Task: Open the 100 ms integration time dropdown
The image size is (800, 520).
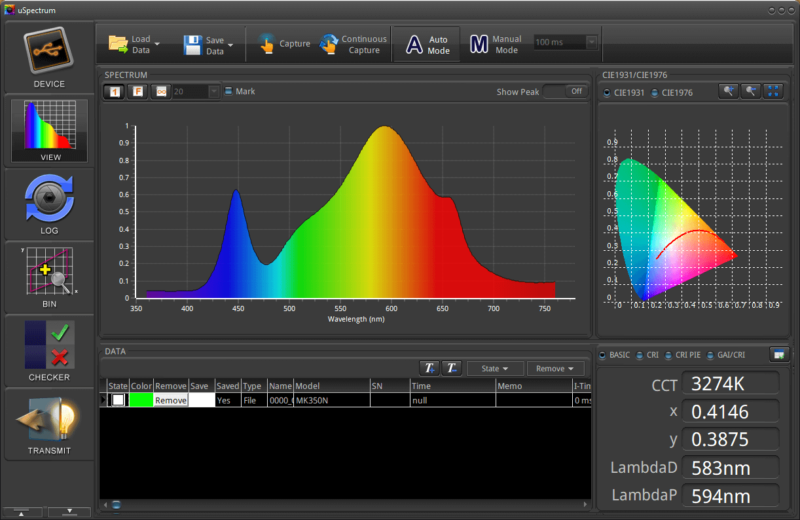Action: pyautogui.click(x=592, y=42)
